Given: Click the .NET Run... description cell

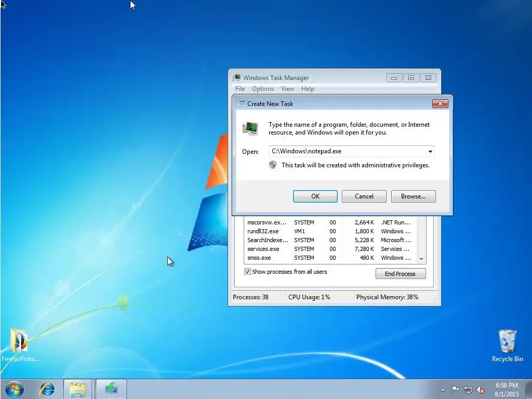Looking at the screenshot, I should pos(395,222).
